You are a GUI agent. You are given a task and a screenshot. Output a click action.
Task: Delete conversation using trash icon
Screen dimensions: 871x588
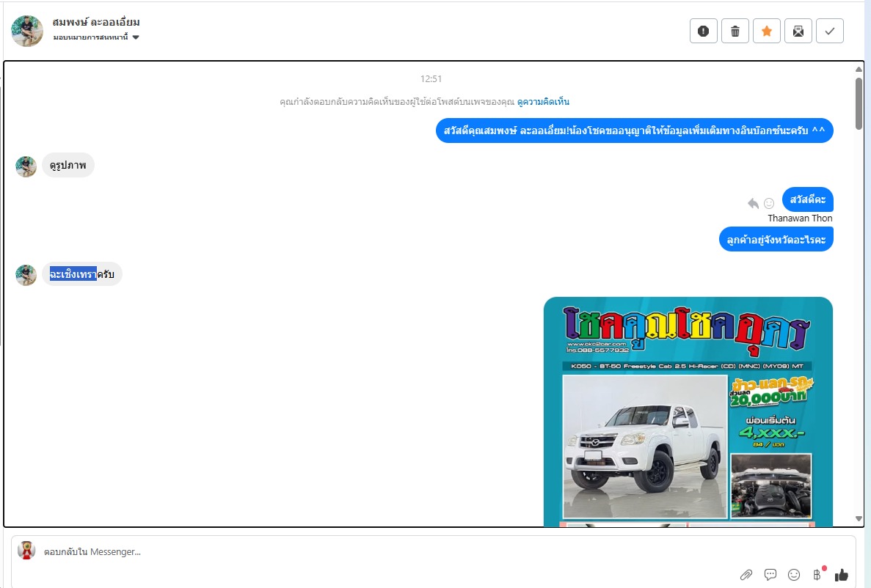[735, 31]
